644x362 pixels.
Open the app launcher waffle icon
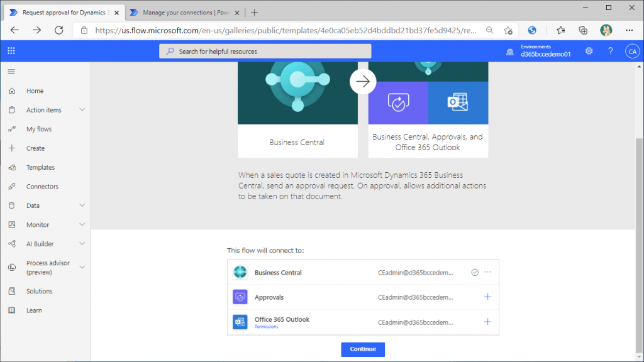11,51
